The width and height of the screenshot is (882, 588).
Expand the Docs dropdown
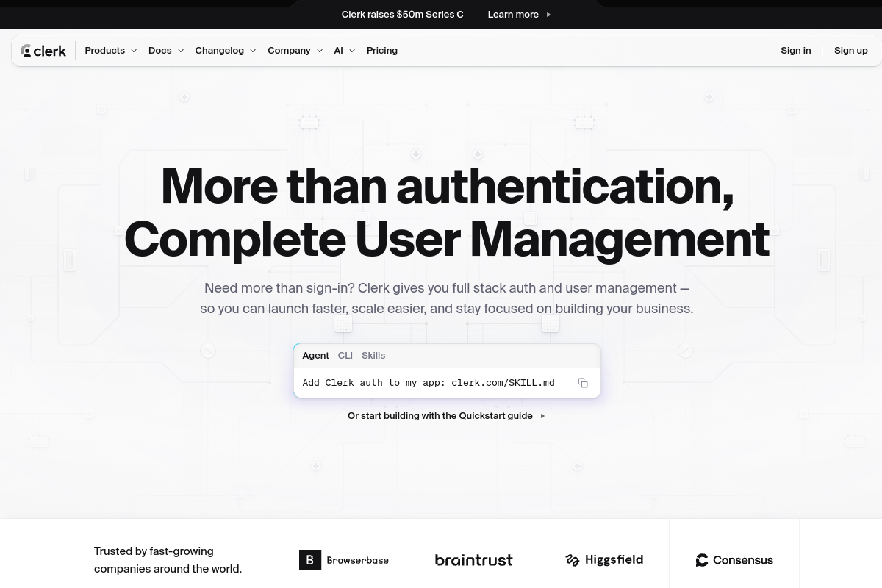tap(166, 51)
